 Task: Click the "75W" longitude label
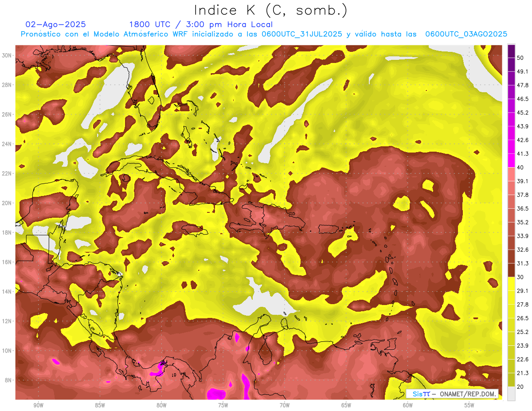223,405
